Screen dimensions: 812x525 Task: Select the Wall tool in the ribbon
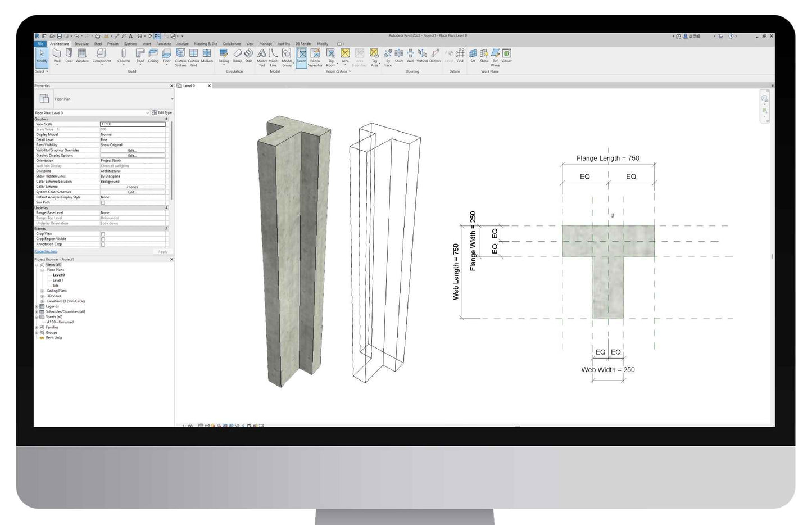[x=57, y=56]
